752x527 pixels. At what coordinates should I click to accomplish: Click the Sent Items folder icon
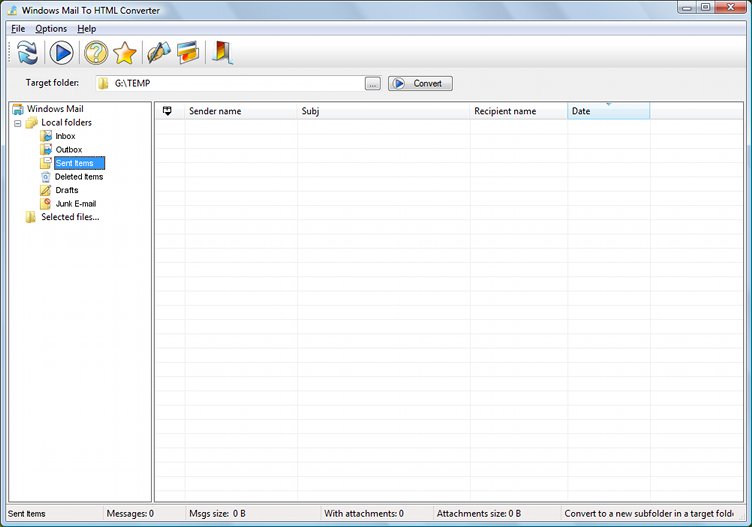46,163
